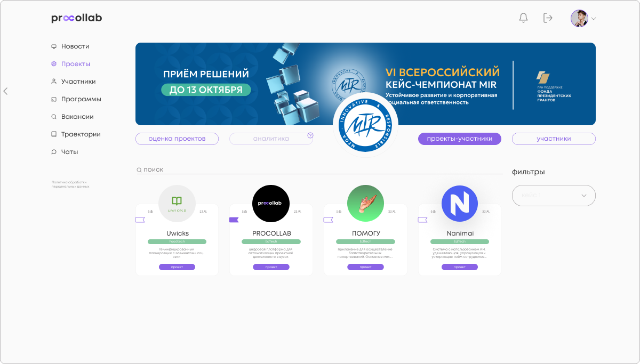Screen dimensions: 640x364
Task: Click the поиск search input field
Action: (319, 169)
